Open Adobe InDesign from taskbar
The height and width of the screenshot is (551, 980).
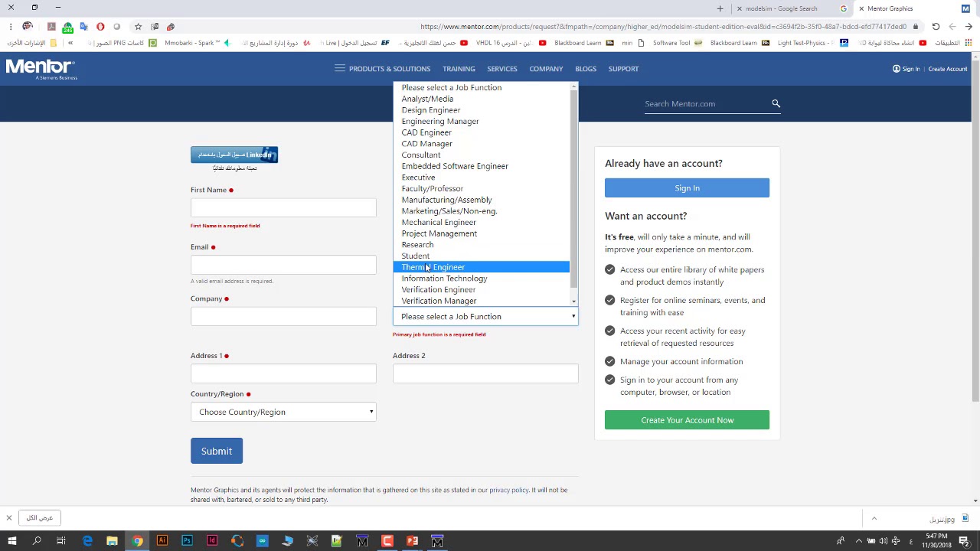coord(212,541)
